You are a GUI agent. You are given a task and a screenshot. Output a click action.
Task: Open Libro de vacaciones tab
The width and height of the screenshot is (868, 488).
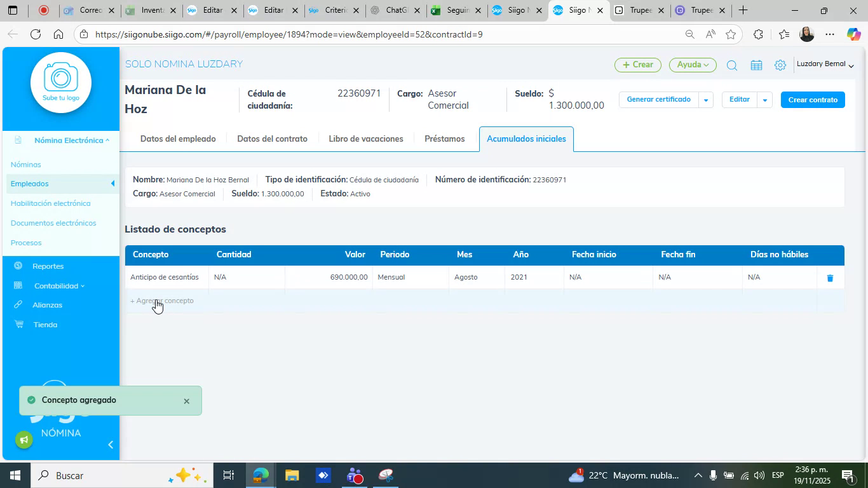click(x=366, y=139)
